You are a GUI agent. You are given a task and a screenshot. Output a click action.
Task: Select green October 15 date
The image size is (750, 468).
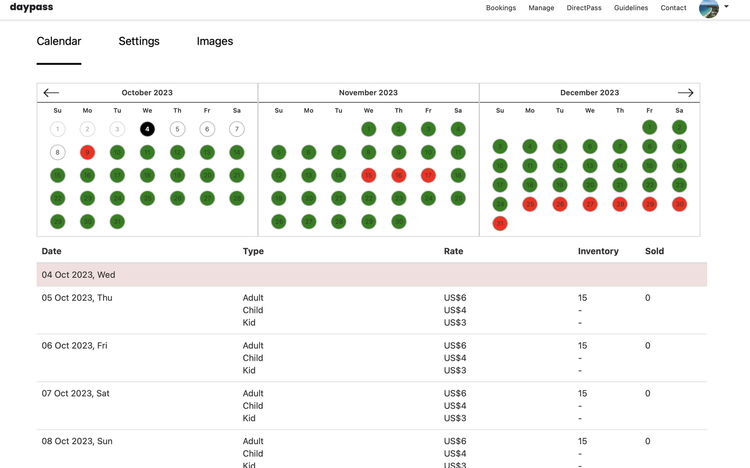point(57,175)
